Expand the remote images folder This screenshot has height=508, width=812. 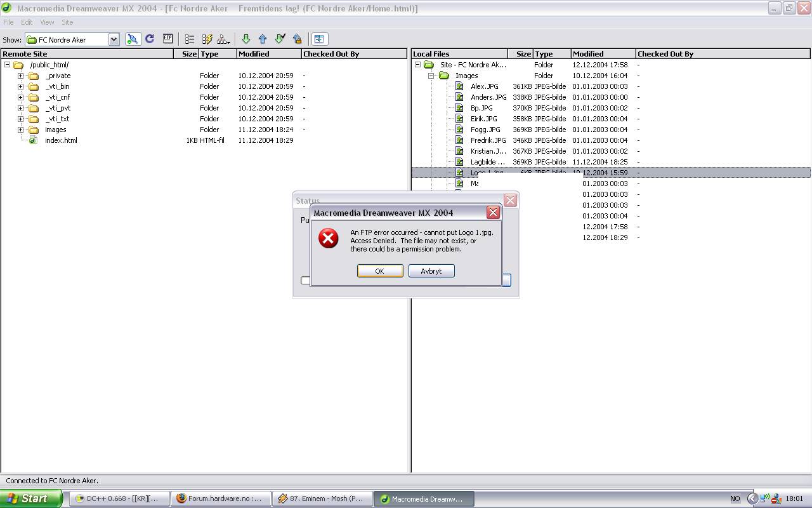coord(20,130)
